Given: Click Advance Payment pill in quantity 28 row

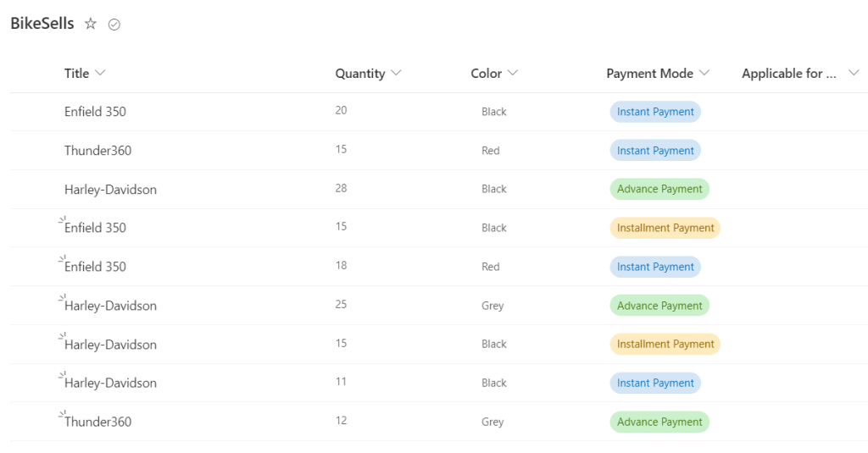Looking at the screenshot, I should (x=659, y=189).
